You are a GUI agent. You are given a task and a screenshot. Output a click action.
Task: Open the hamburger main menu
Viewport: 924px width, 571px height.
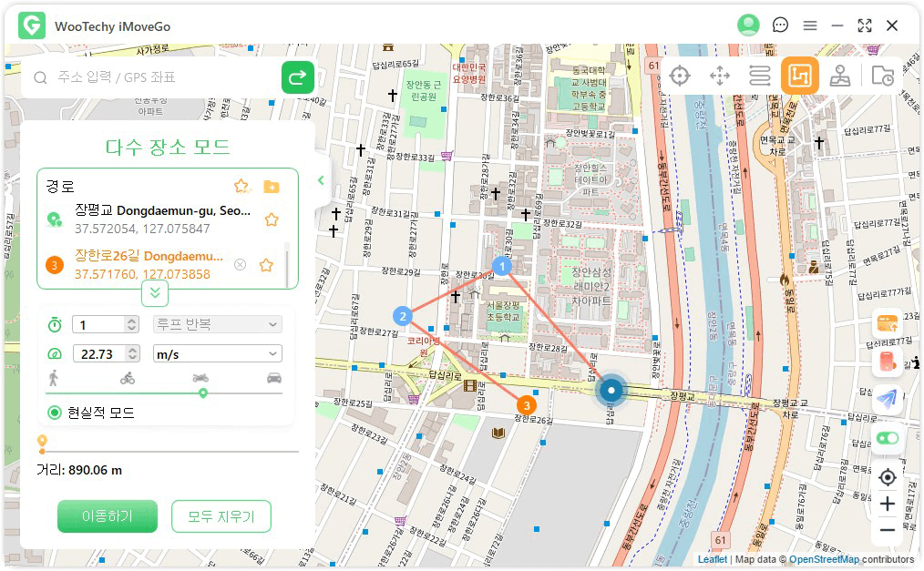point(809,25)
